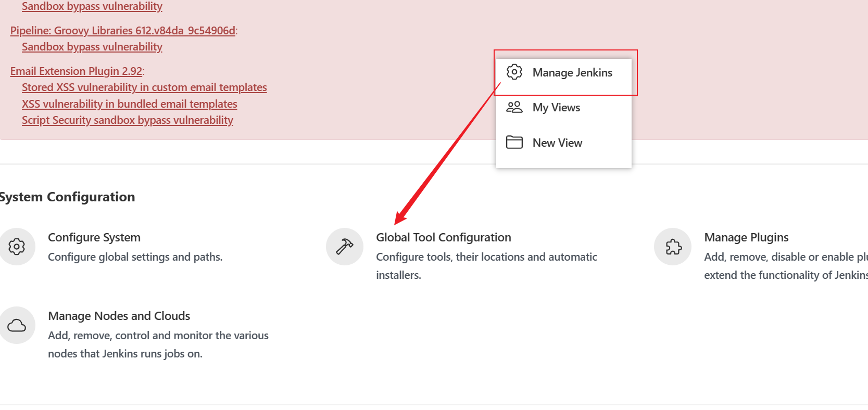Open the Configure System heading link

94,237
